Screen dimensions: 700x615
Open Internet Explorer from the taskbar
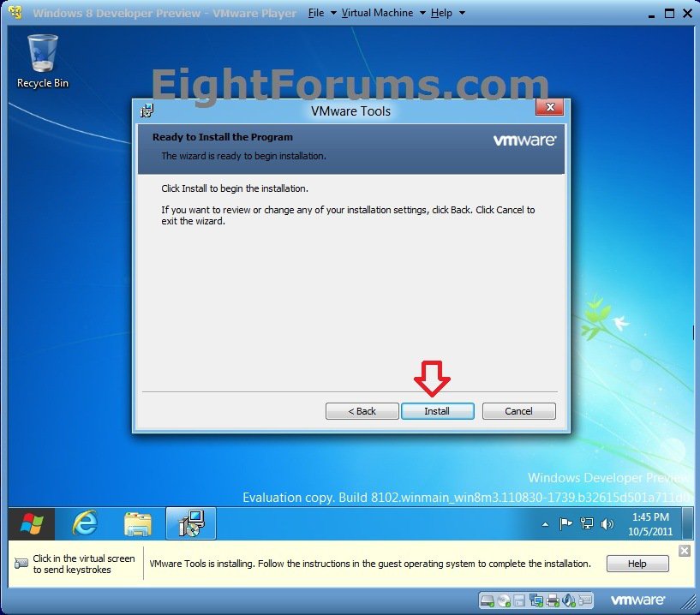click(x=84, y=523)
